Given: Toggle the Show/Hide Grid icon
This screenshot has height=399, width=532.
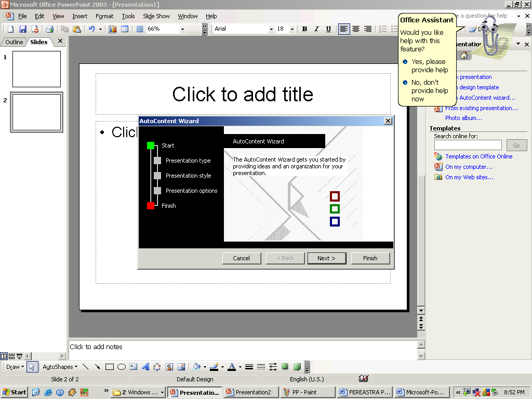Looking at the screenshot, I should pos(139,29).
